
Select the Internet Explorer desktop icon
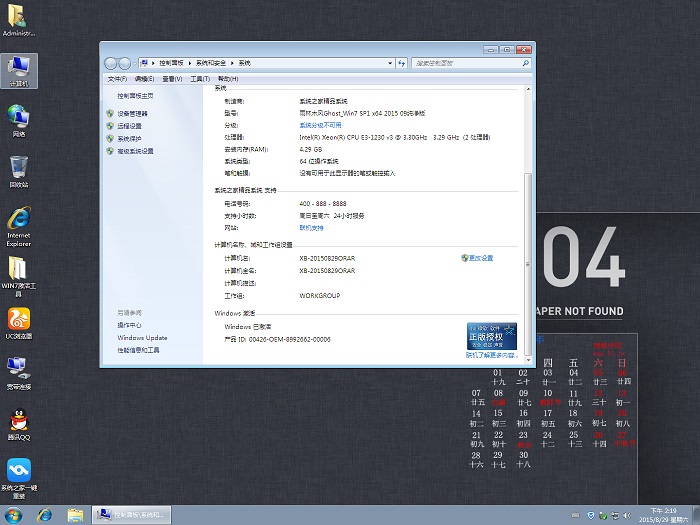[19, 218]
